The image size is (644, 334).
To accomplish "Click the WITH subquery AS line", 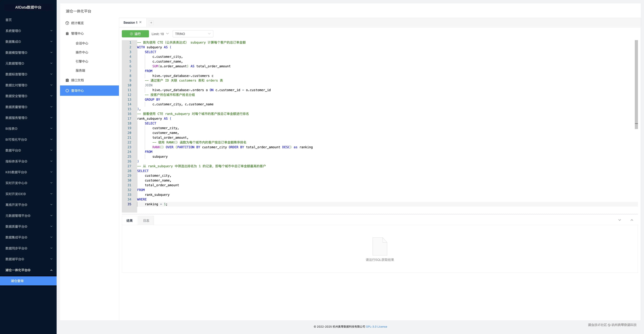I will (154, 47).
